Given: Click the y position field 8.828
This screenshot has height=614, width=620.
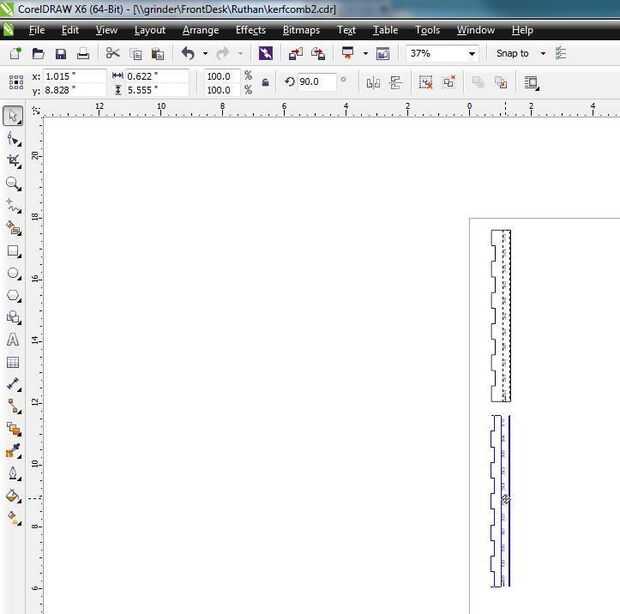Looking at the screenshot, I should [74, 90].
